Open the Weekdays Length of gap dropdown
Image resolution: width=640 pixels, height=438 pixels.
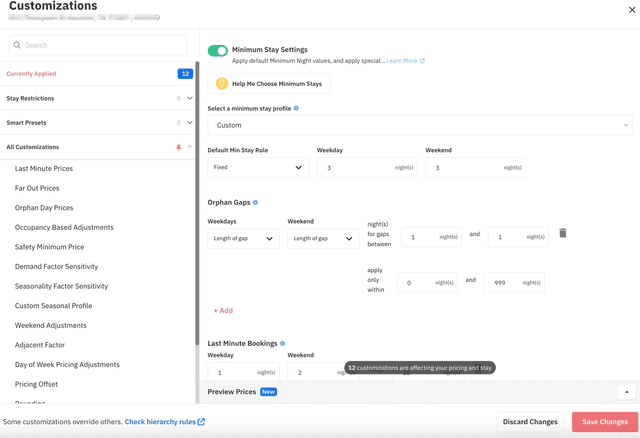tap(242, 238)
